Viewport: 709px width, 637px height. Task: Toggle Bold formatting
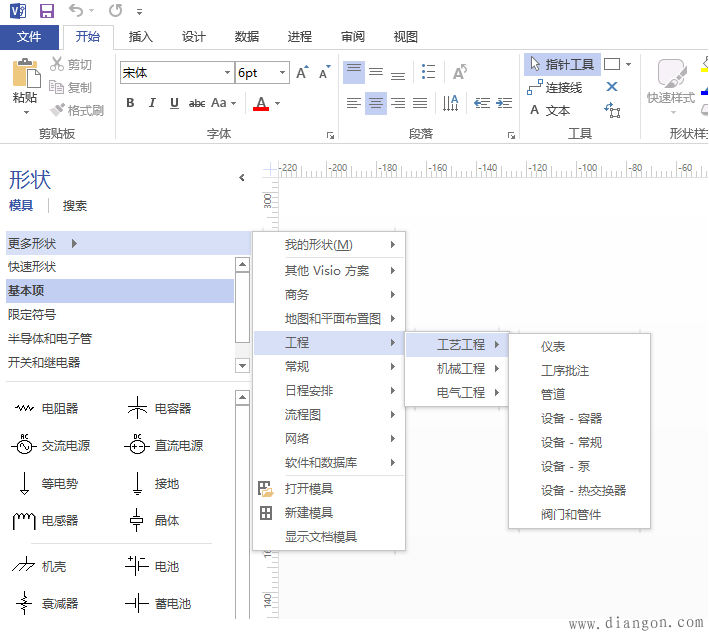130,103
